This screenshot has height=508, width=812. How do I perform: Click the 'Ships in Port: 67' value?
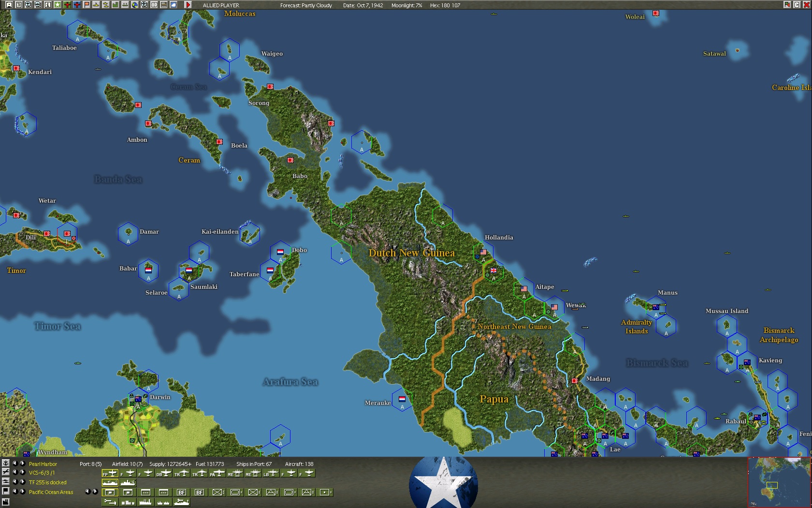point(254,464)
